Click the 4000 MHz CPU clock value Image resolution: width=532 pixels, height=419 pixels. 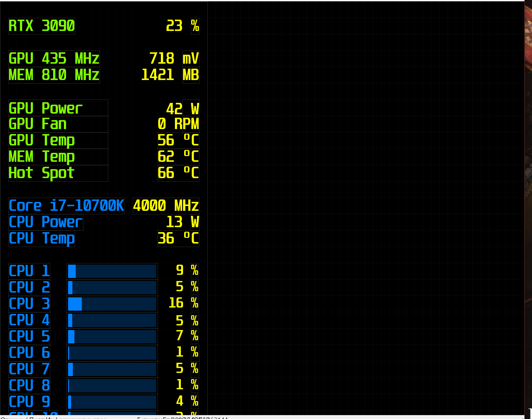coord(166,206)
